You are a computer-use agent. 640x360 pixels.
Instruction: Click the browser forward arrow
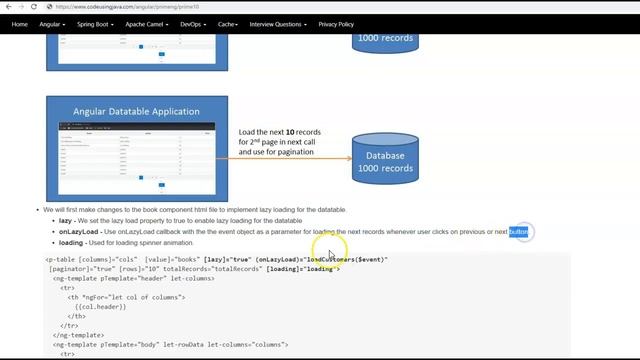21,7
